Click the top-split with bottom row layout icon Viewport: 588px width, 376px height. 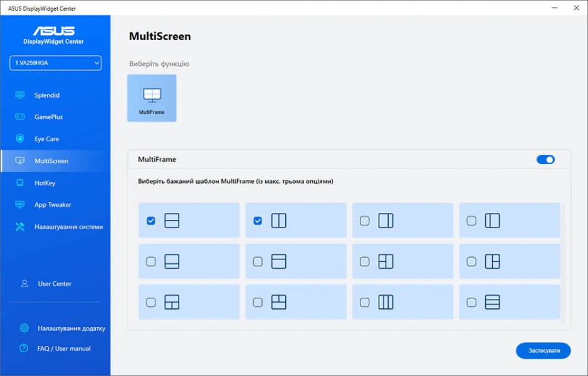[278, 302]
